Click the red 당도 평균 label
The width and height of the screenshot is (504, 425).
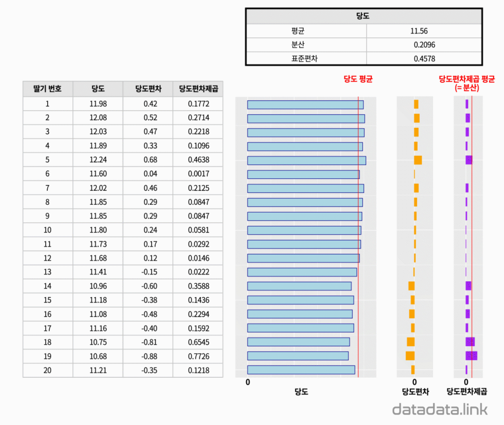358,79
